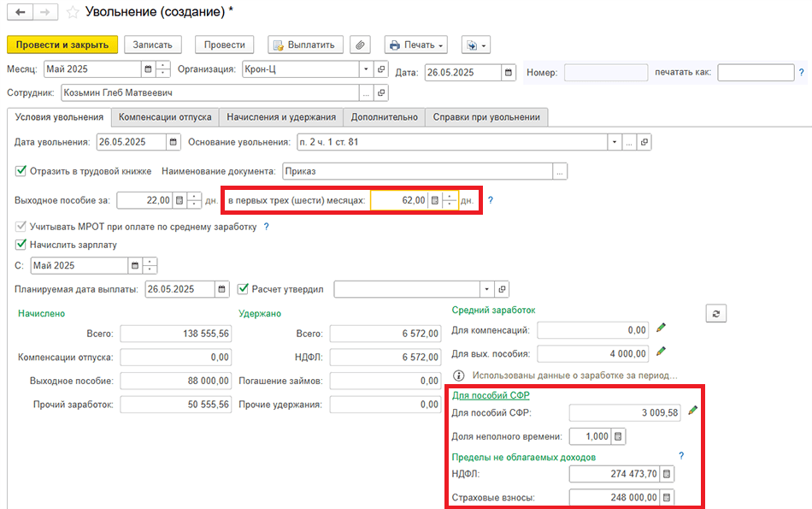This screenshot has height=509, width=812.
Task: Toggle 'Начислить зарплату' checkbox
Action: tap(21, 245)
